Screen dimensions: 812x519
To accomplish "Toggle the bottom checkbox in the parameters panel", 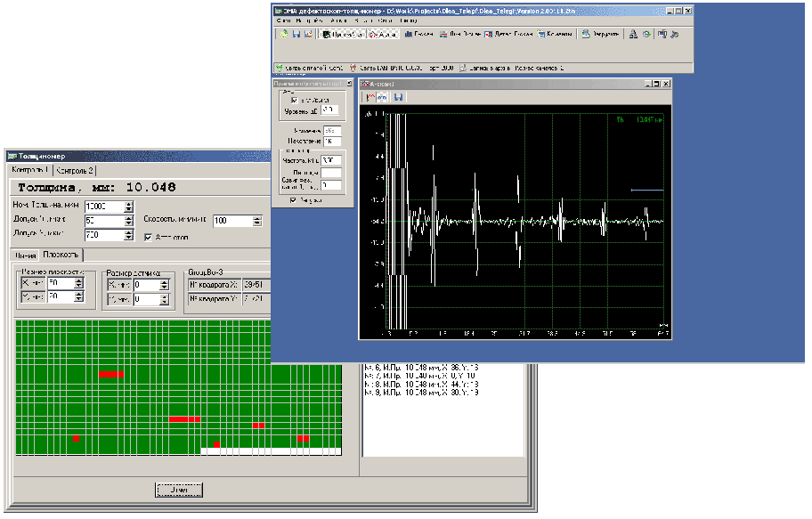I will (x=293, y=200).
